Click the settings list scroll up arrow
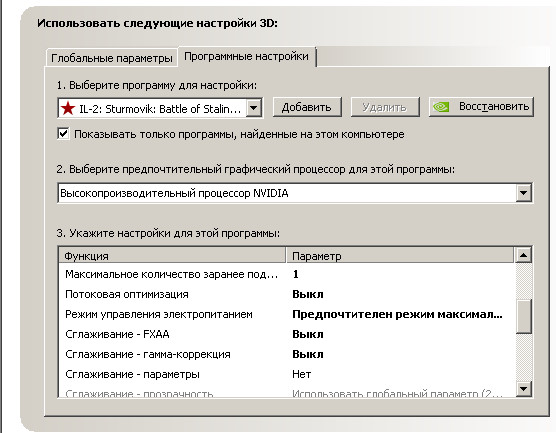 coord(524,255)
